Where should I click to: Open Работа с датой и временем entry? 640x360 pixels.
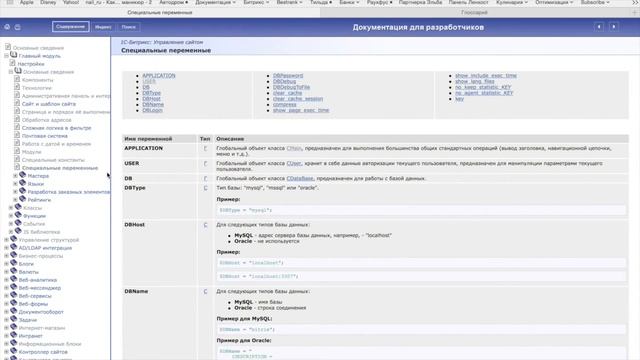[56, 144]
